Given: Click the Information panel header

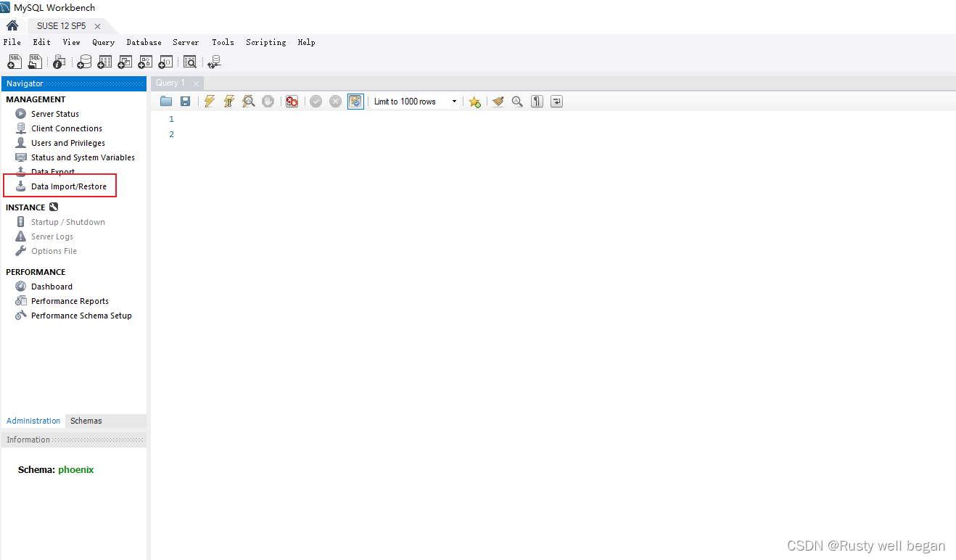Looking at the screenshot, I should [x=74, y=440].
